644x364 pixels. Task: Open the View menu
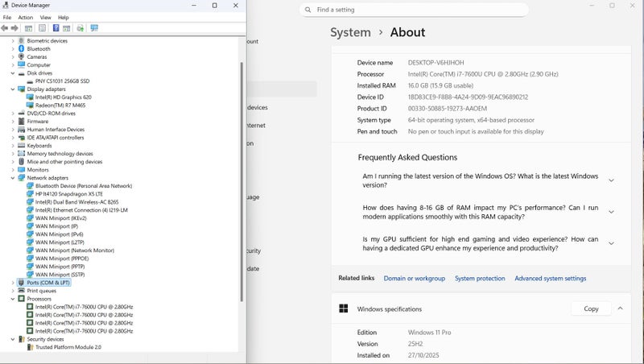45,17
